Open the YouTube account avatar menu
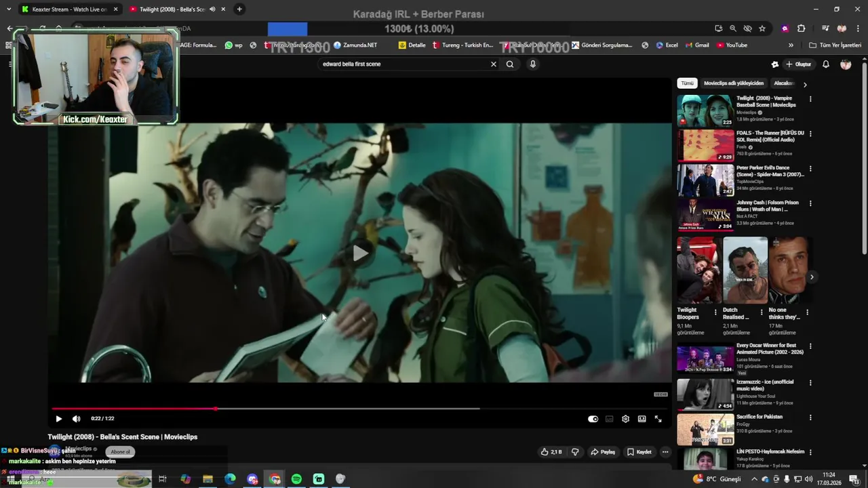Screen dimensions: 868x488 pos(846,64)
